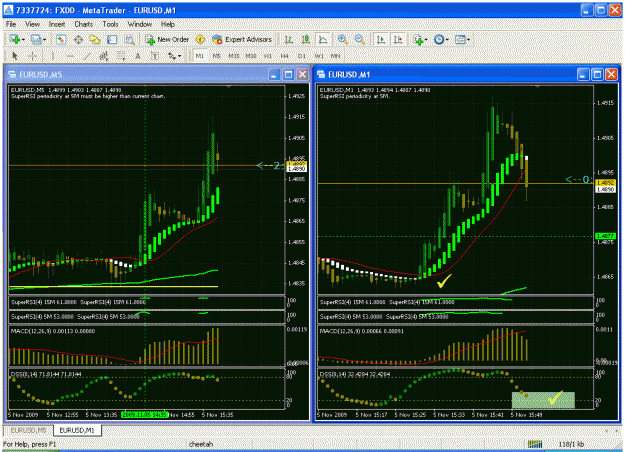Select the M30 timeframe button
Viewport: 625px width, 452px height.
(x=251, y=56)
